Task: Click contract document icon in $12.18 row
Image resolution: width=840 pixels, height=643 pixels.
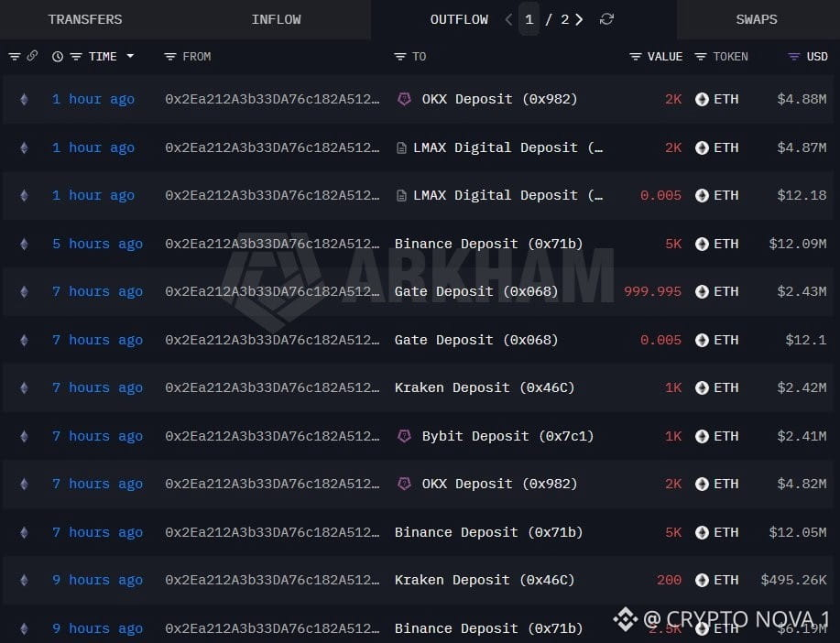Action: tap(400, 196)
